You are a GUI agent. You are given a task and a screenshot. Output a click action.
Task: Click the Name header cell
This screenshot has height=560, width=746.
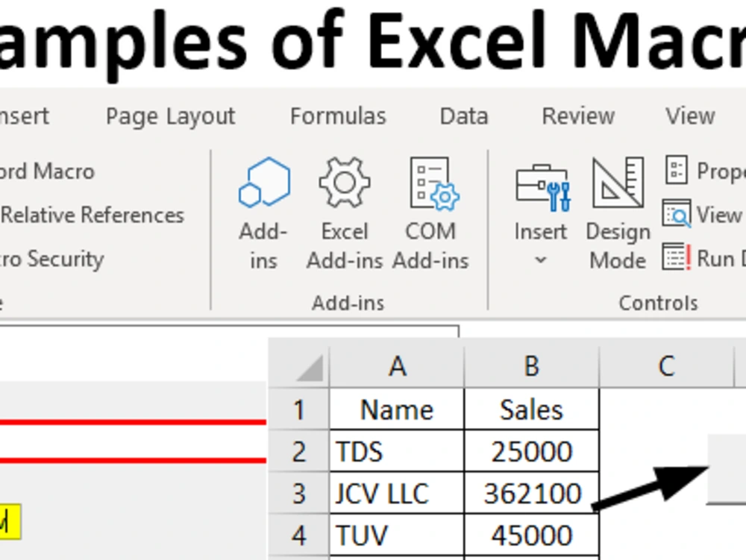[397, 410]
